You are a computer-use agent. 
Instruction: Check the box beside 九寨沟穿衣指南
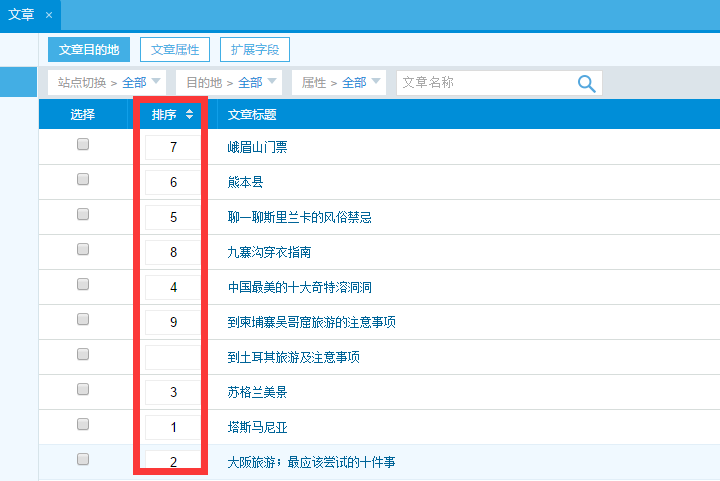coord(83,250)
